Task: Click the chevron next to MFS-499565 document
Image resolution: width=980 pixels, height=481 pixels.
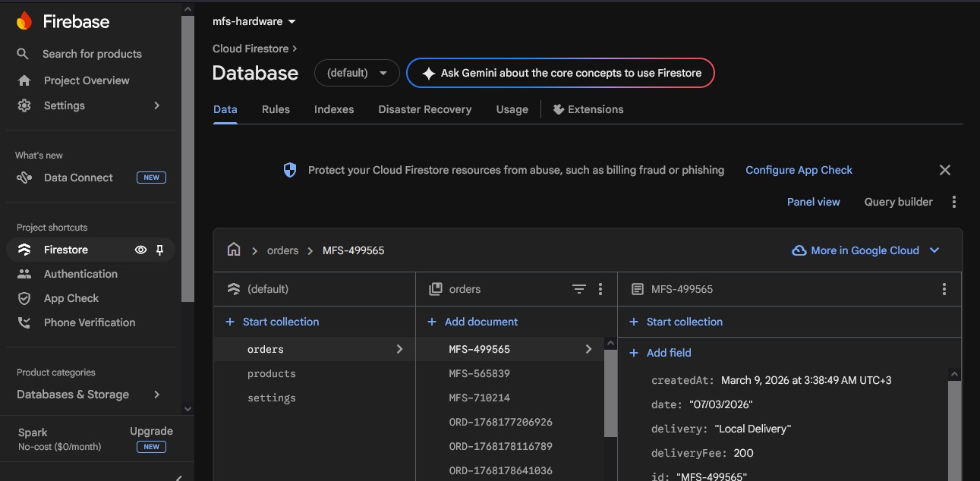Action: point(588,349)
